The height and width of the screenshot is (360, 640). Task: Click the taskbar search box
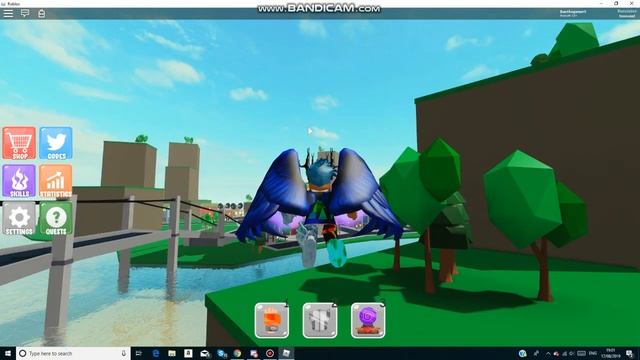pos(73,353)
